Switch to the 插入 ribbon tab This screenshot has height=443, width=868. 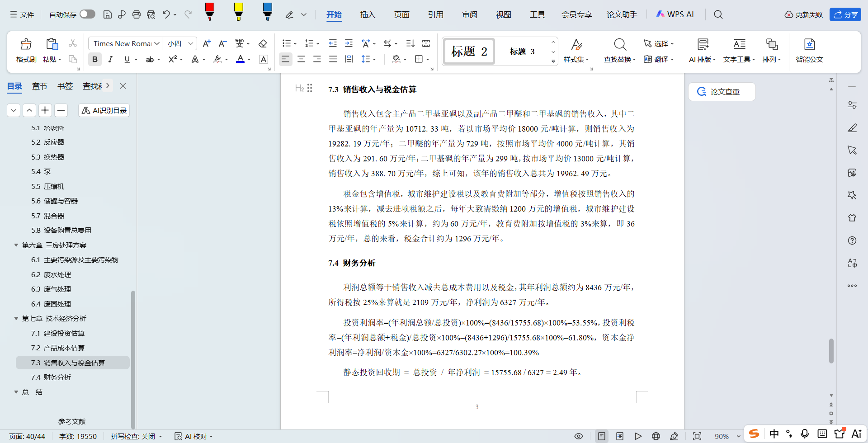tap(368, 14)
